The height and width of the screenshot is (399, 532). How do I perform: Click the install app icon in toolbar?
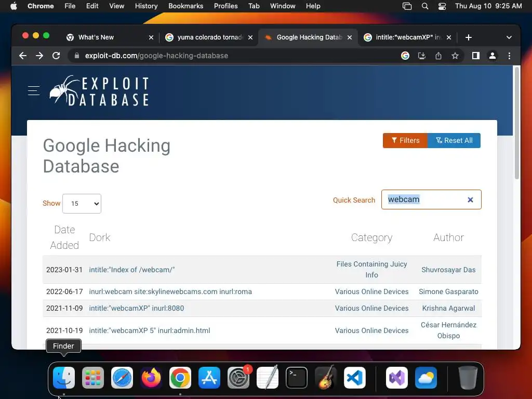pyautogui.click(x=422, y=56)
